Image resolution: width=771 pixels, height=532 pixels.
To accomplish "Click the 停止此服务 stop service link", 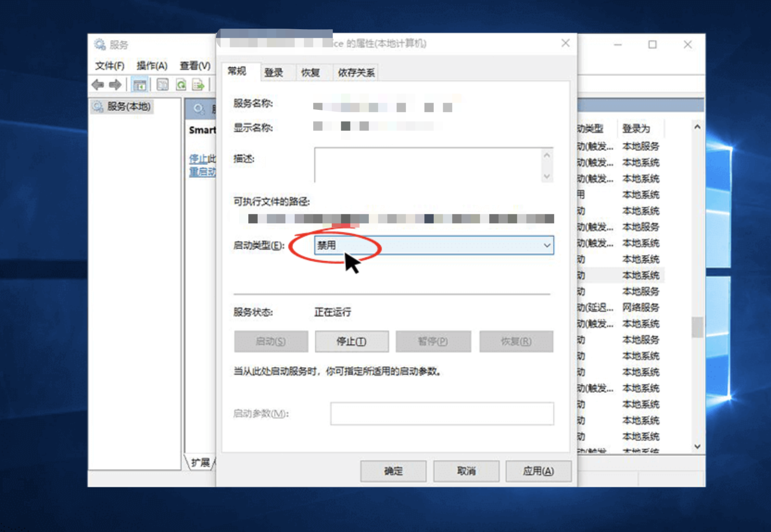I will (202, 159).
